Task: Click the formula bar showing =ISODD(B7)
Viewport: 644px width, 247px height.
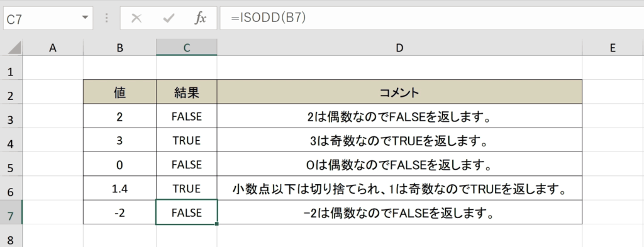Action: [x=431, y=18]
